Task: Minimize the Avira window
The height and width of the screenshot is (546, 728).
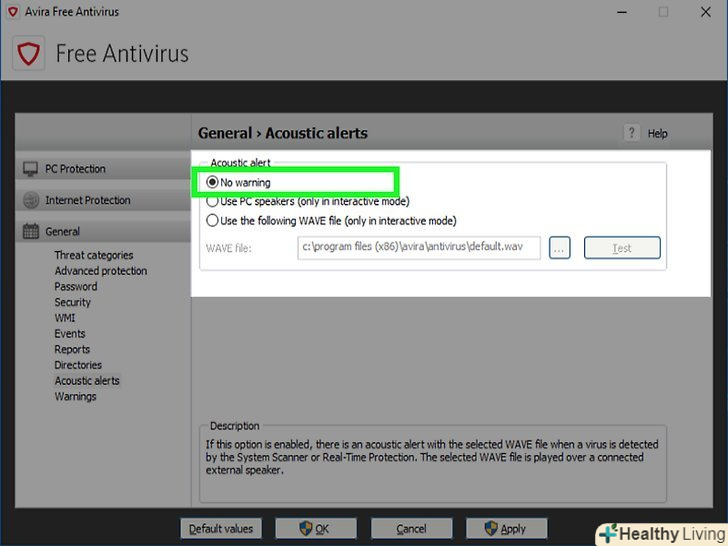Action: click(x=622, y=12)
